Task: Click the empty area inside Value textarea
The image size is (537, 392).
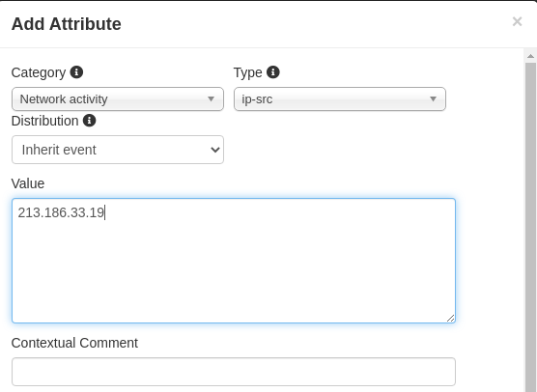Action: coord(234,270)
